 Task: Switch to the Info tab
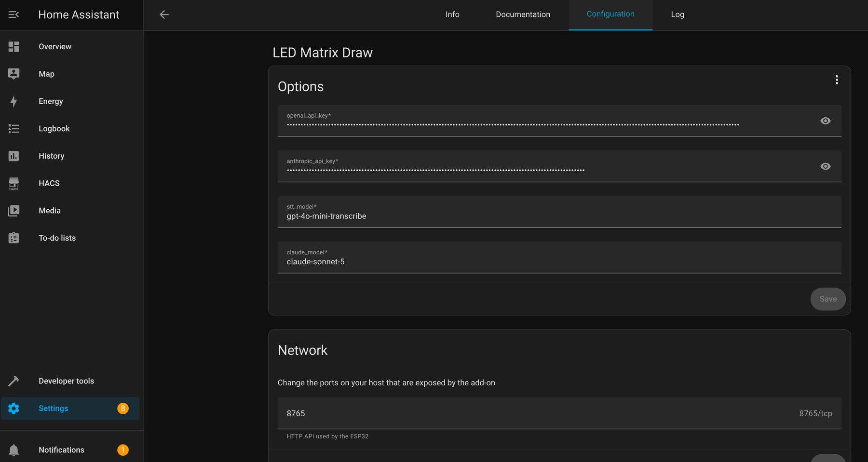coord(452,14)
